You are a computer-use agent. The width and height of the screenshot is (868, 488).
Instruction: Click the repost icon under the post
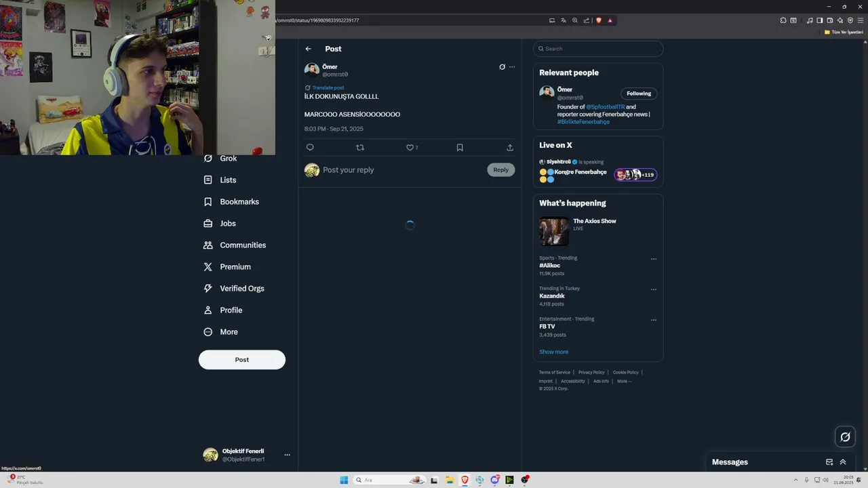click(x=360, y=147)
